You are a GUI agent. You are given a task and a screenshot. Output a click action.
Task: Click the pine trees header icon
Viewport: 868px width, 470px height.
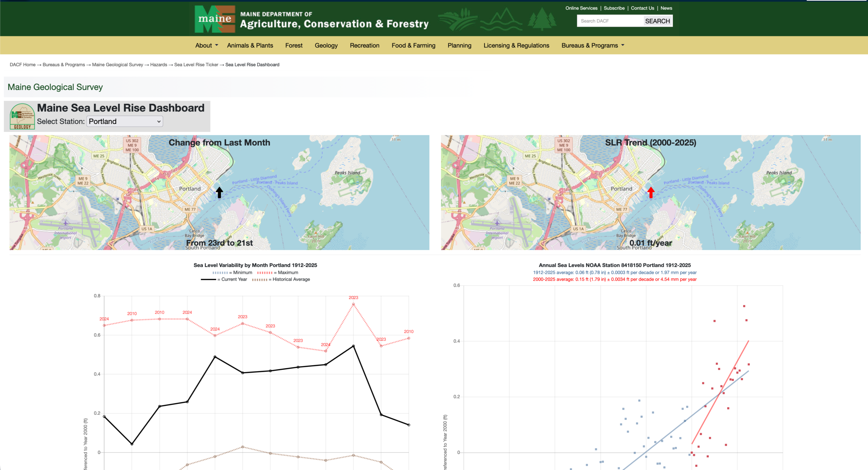point(541,19)
